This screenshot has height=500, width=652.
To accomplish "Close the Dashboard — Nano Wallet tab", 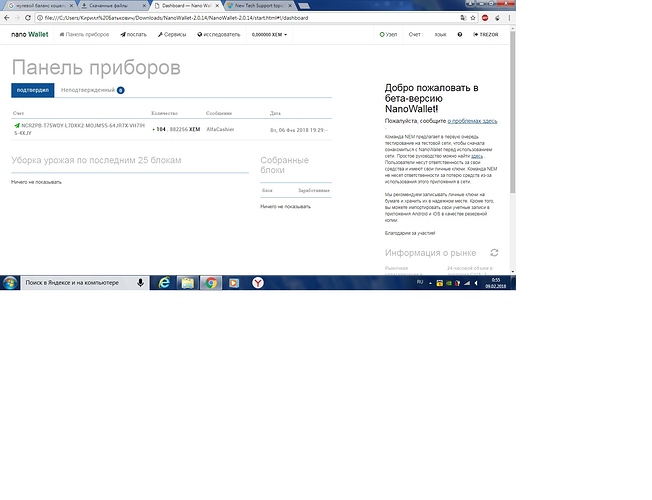I will [217, 6].
